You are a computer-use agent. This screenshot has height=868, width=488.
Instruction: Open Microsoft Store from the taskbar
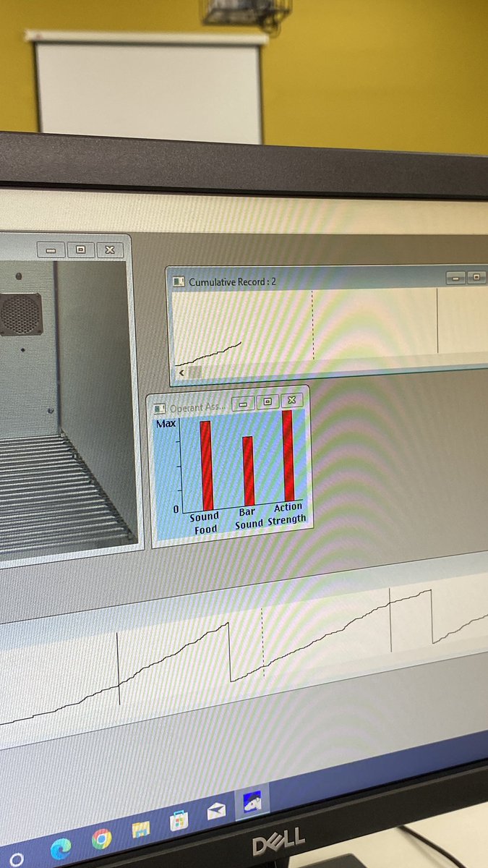(x=178, y=820)
